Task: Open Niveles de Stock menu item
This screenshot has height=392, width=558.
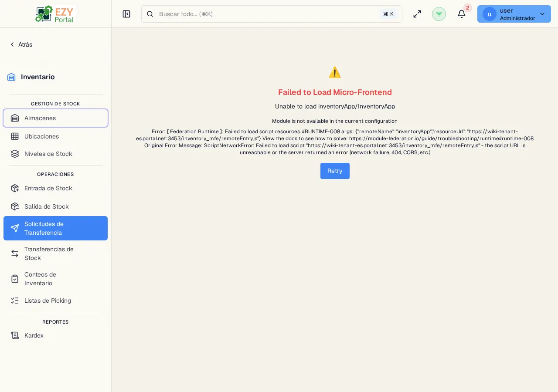Action: pyautogui.click(x=55, y=154)
